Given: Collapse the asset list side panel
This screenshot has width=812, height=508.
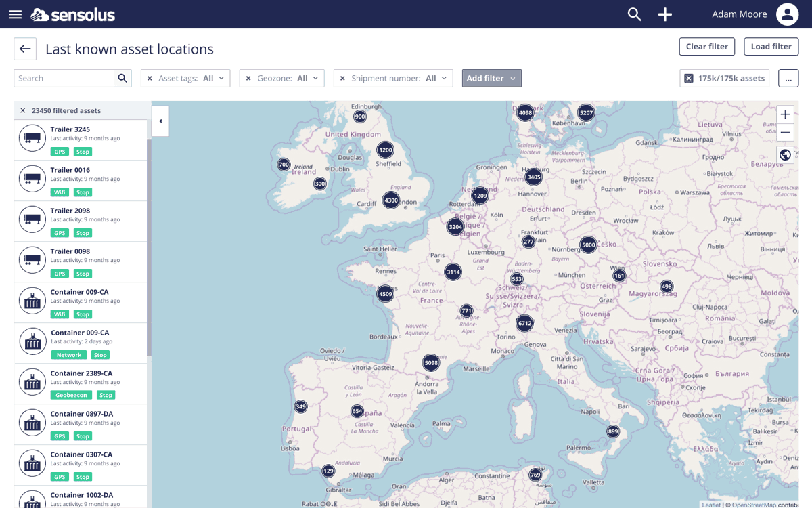Looking at the screenshot, I should (x=160, y=121).
